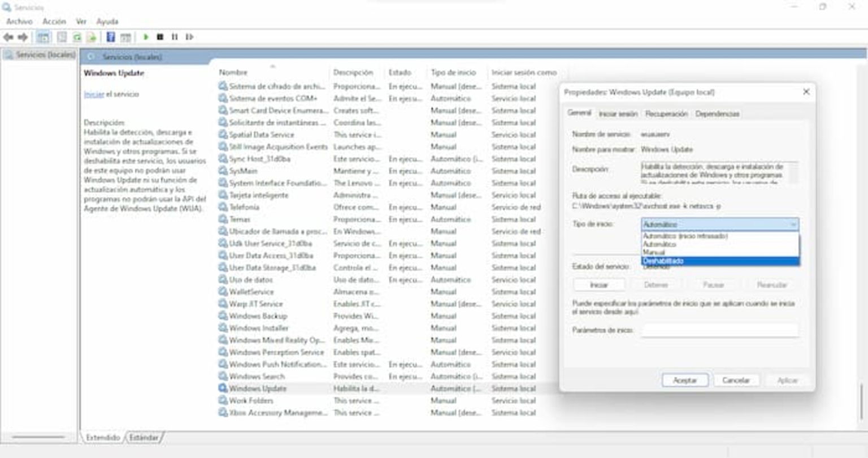This screenshot has height=458, width=868.
Task: Select the Warp JIT Service row
Action: coord(388,304)
